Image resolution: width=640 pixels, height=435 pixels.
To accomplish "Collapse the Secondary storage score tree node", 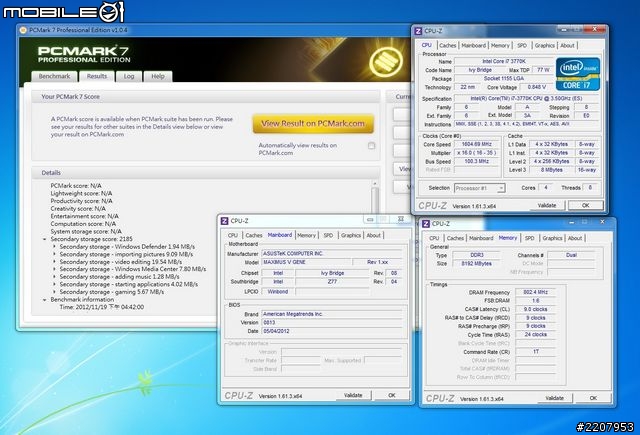I will 44,239.
